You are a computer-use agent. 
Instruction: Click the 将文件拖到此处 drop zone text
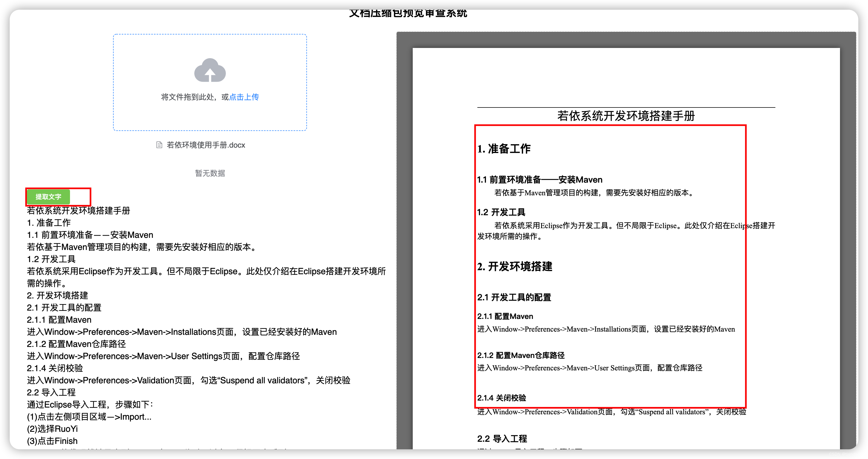tap(187, 97)
